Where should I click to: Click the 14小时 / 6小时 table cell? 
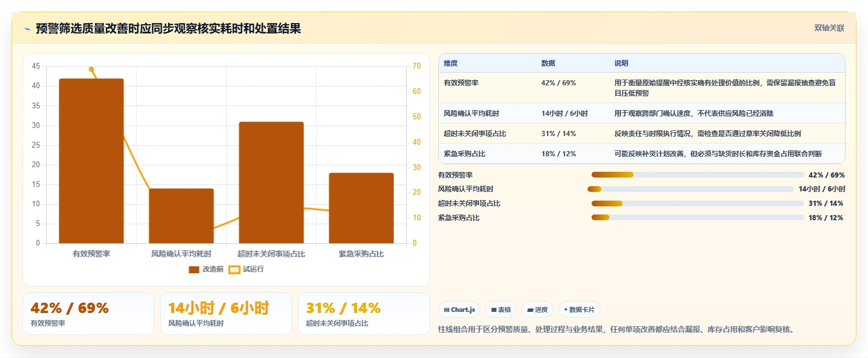564,114
